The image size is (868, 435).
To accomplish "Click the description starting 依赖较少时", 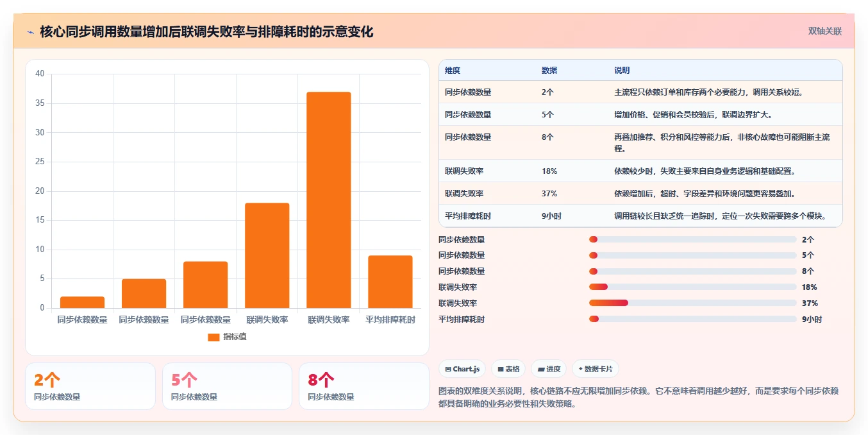I will pyautogui.click(x=706, y=171).
